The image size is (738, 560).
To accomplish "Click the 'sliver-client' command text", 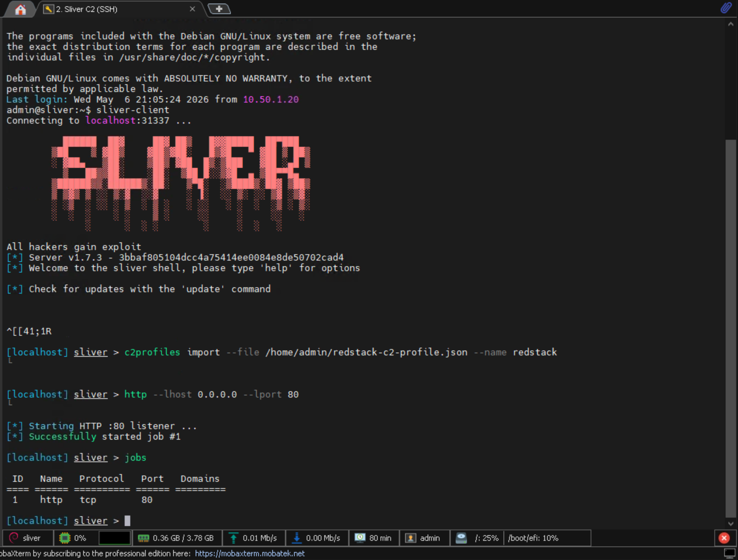I will (133, 110).
